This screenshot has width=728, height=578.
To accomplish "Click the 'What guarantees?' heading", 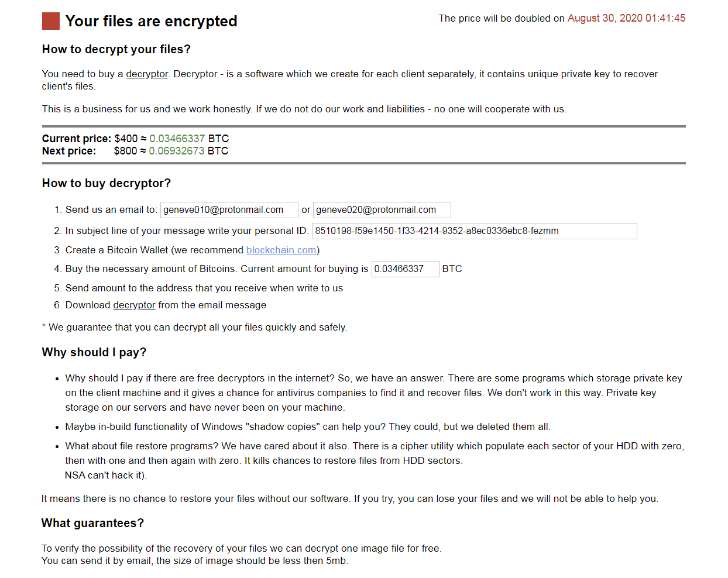I will [x=92, y=523].
